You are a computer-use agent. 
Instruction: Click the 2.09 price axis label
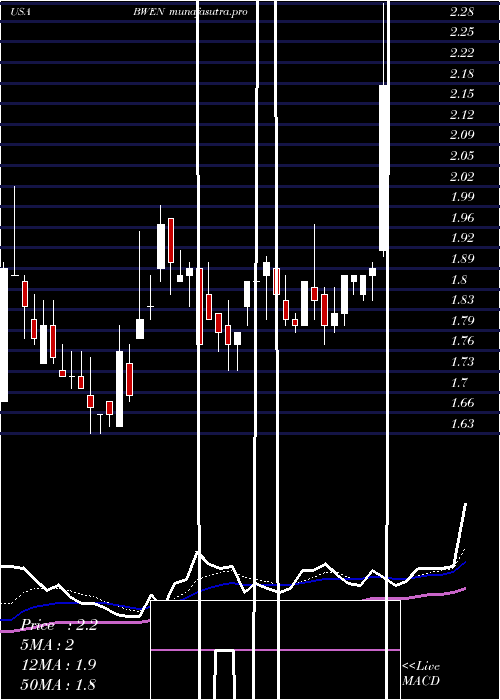point(462,135)
